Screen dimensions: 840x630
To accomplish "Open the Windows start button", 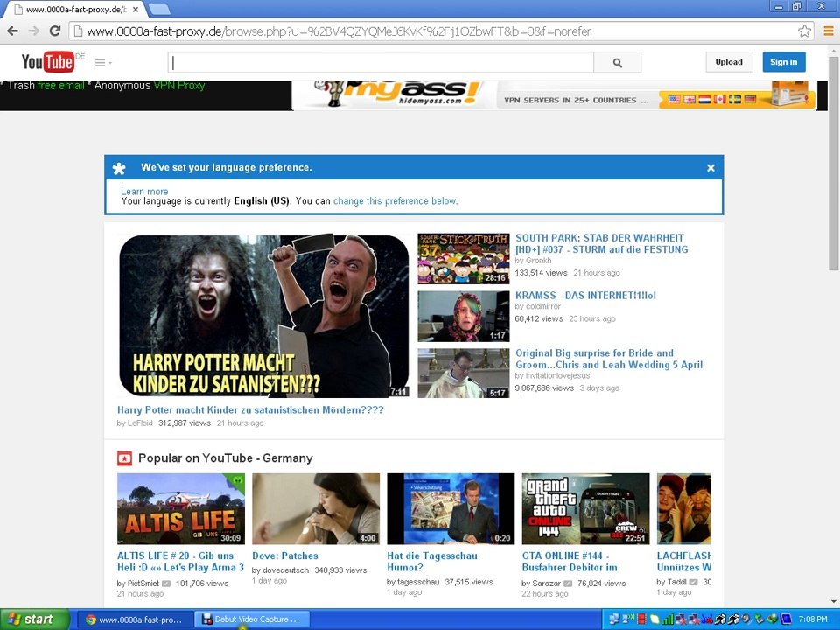I will [x=35, y=619].
